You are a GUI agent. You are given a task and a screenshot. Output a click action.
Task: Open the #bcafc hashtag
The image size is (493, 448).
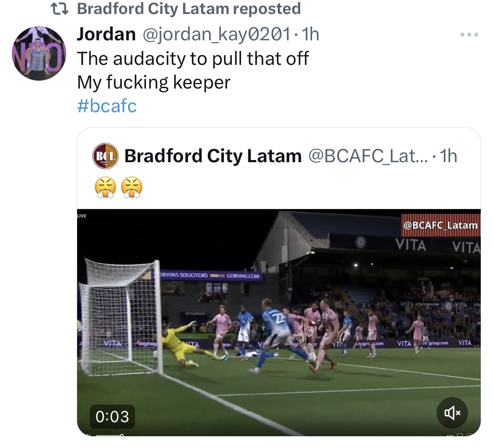[107, 106]
